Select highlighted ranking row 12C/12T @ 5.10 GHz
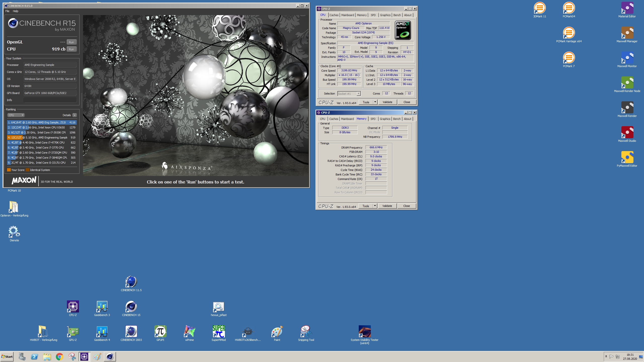Image resolution: width=644 pixels, height=362 pixels. coord(42,138)
